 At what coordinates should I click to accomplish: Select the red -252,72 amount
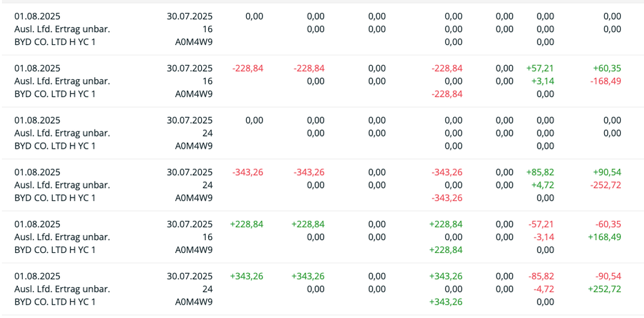(x=605, y=185)
